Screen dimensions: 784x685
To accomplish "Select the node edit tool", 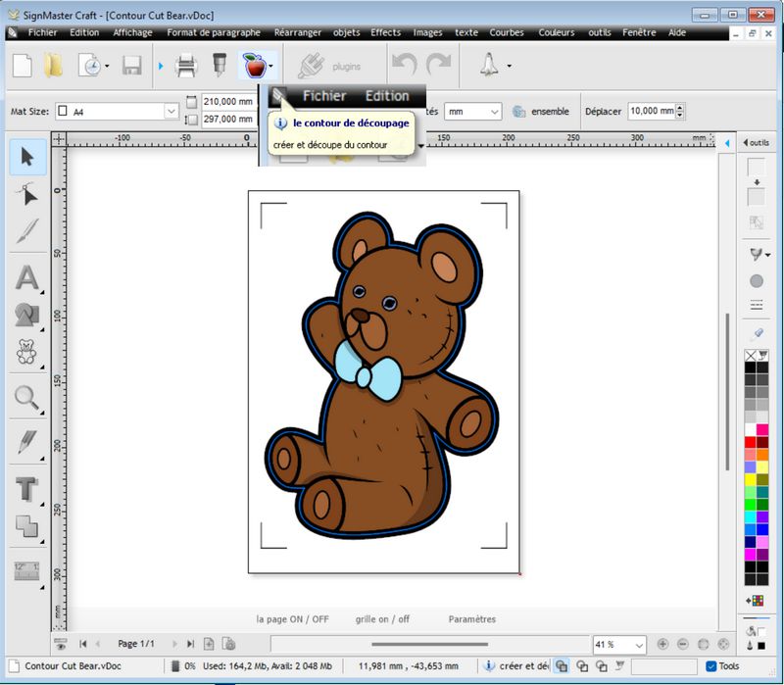I will click(x=27, y=194).
